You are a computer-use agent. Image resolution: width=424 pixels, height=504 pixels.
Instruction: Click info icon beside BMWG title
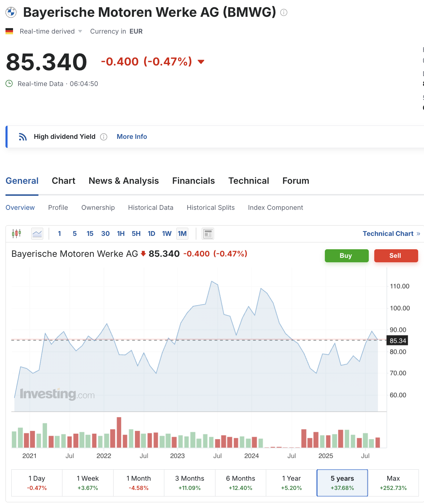284,13
